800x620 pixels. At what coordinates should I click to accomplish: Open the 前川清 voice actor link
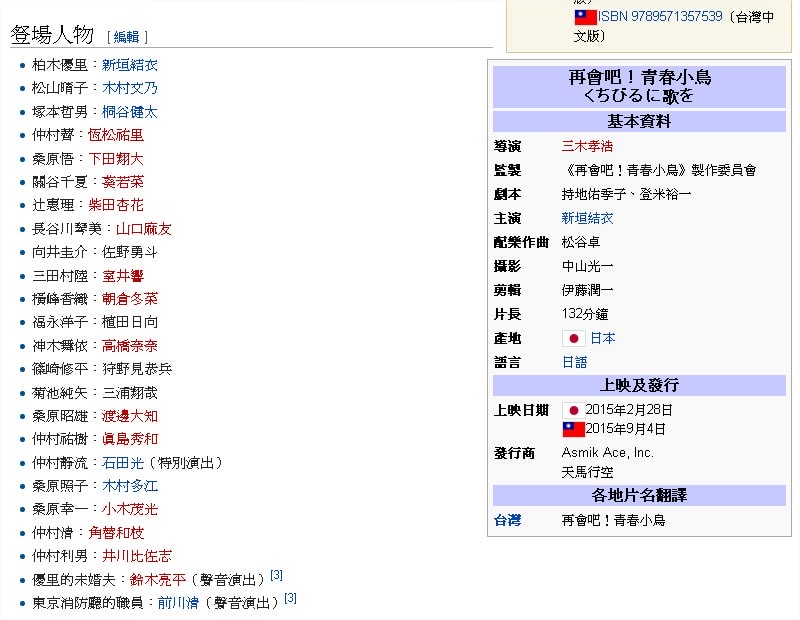[179, 603]
